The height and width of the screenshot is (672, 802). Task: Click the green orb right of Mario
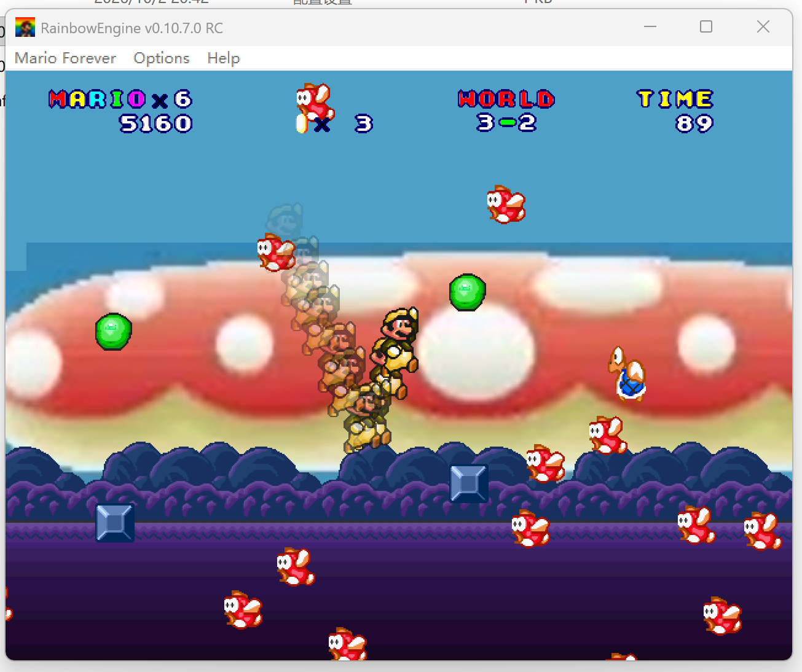click(x=468, y=292)
